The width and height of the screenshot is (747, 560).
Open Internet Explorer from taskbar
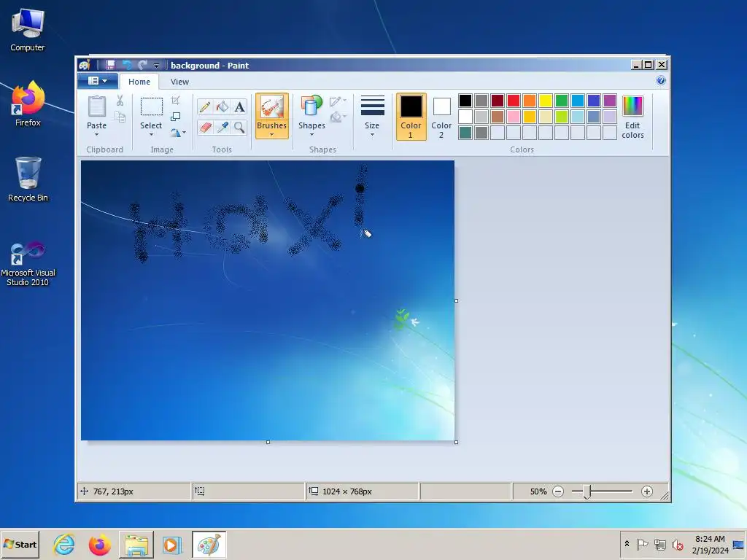[64, 545]
